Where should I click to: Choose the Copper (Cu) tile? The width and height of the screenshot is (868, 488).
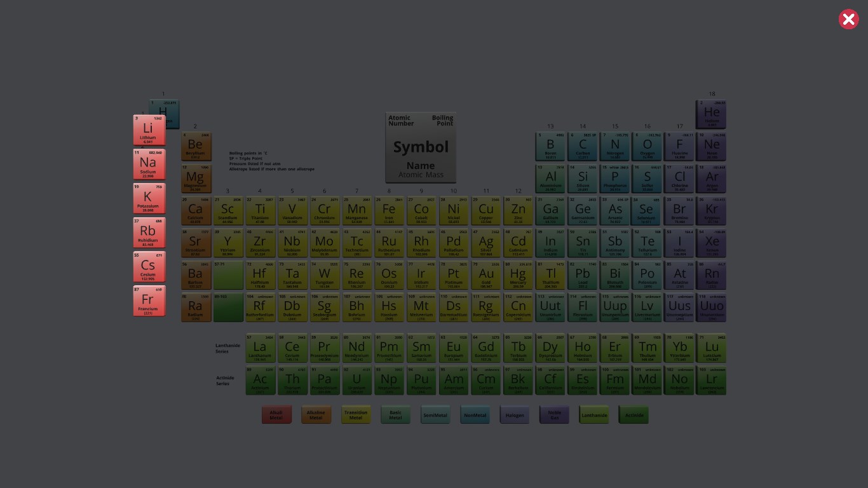(486, 211)
